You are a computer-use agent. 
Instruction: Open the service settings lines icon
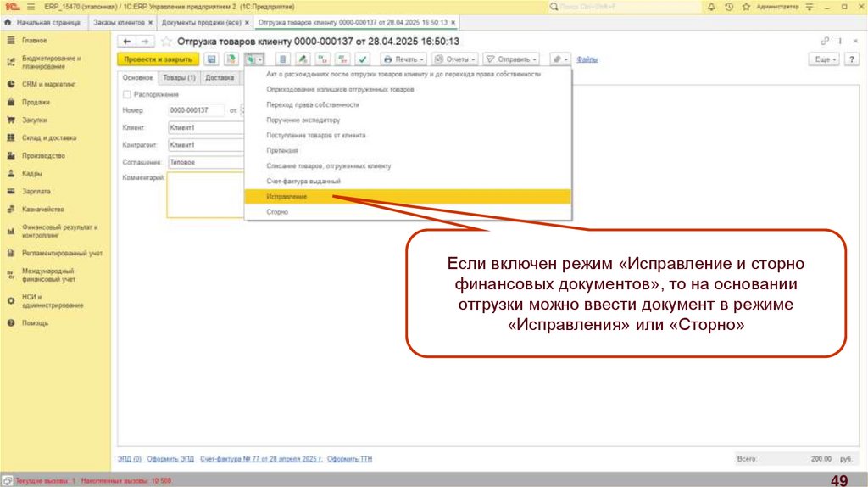tap(810, 7)
